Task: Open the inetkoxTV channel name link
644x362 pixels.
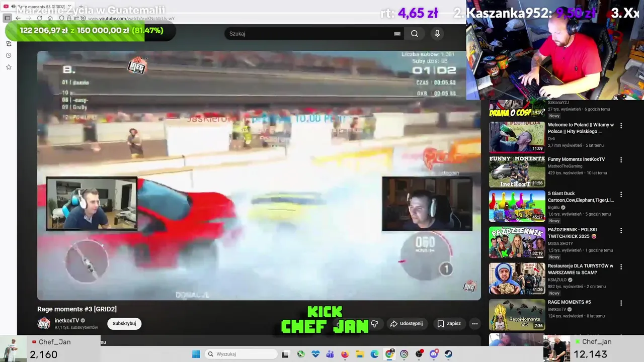Action: click(67, 320)
